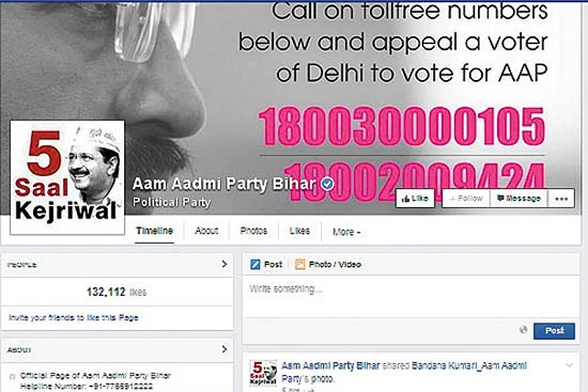Click the blue Post submit button

[554, 330]
